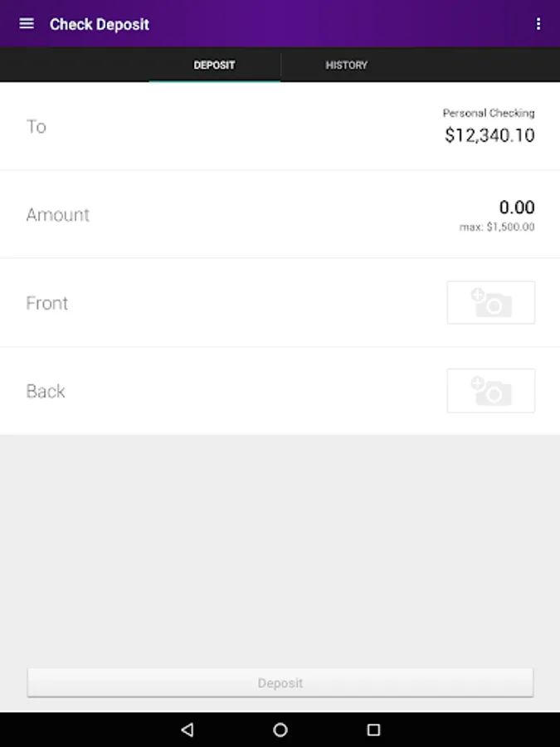
Task: Open the hamburger navigation menu
Action: tap(27, 23)
